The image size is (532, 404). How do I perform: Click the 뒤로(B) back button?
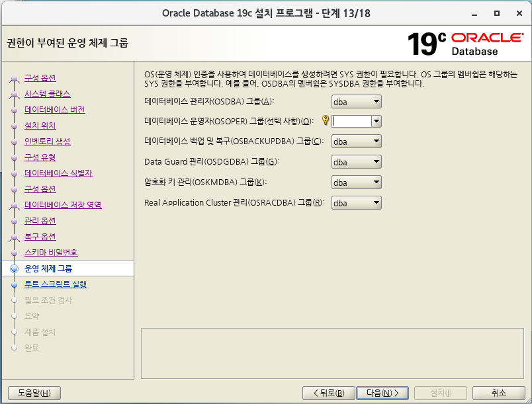pos(328,393)
